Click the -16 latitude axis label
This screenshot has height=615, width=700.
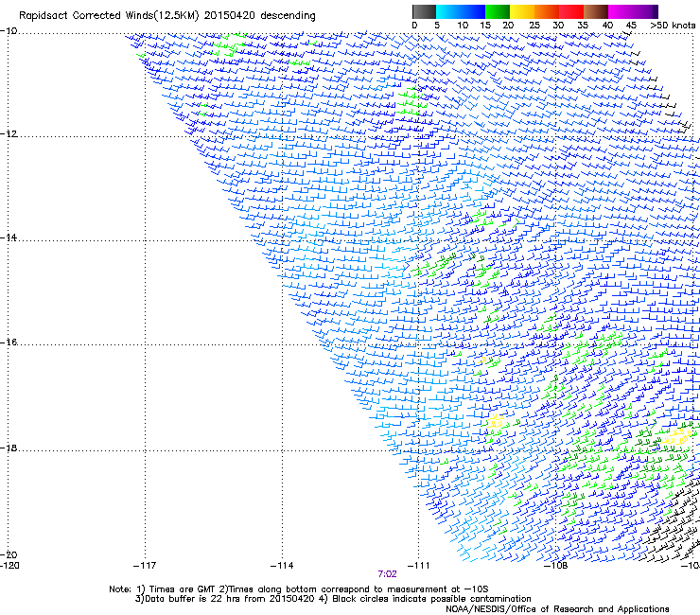click(9, 343)
